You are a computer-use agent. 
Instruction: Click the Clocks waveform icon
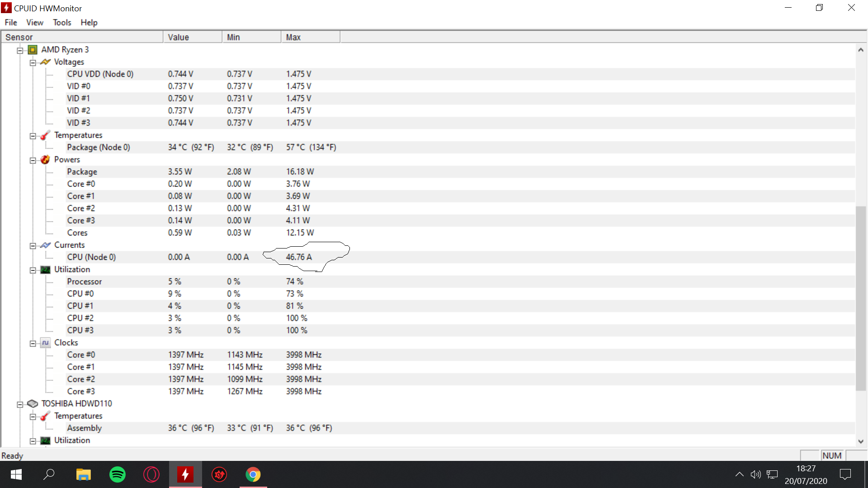tap(45, 343)
